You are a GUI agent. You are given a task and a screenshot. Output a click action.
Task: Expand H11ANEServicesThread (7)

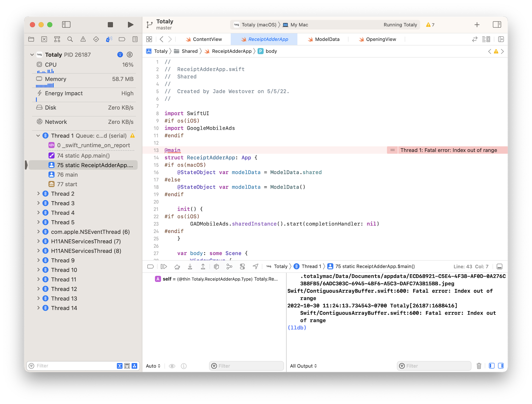(38, 241)
